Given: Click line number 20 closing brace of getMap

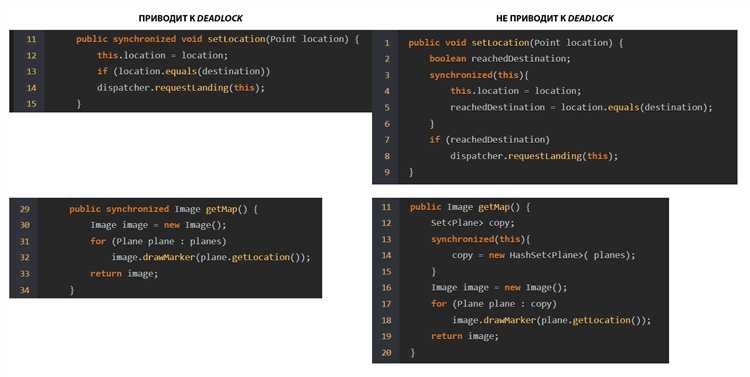Looking at the screenshot, I should tap(386, 353).
